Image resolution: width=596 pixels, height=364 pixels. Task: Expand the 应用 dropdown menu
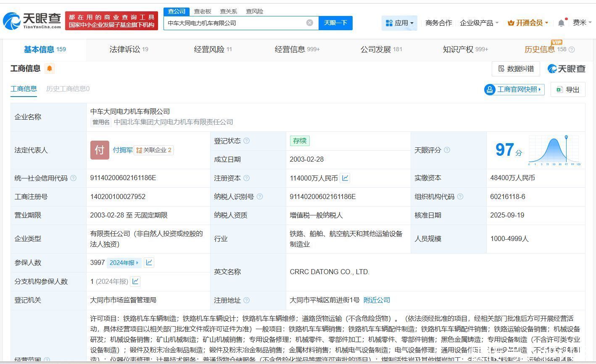(399, 23)
